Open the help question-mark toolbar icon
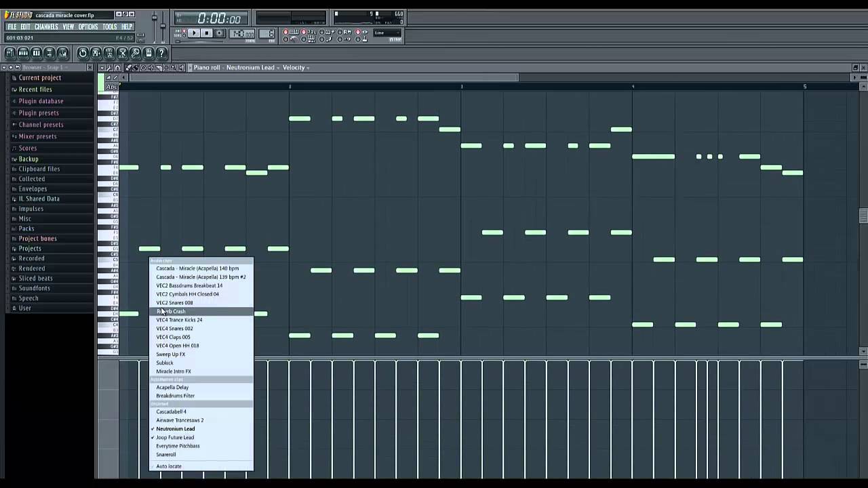Viewport: 868px width, 488px height. (x=161, y=53)
